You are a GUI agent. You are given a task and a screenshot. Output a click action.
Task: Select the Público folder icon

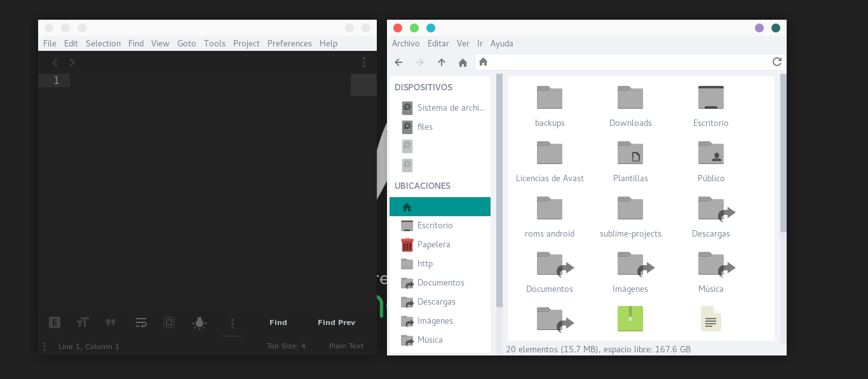[x=711, y=153]
